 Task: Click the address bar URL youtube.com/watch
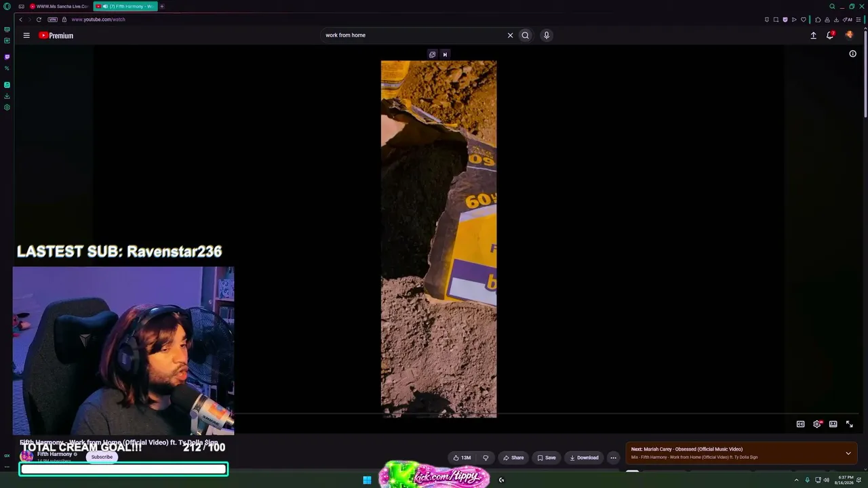pyautogui.click(x=98, y=20)
